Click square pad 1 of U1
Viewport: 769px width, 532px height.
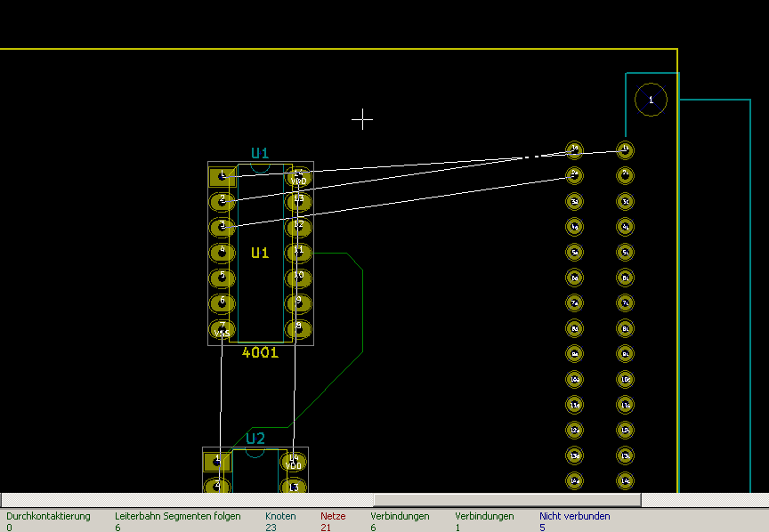(222, 176)
